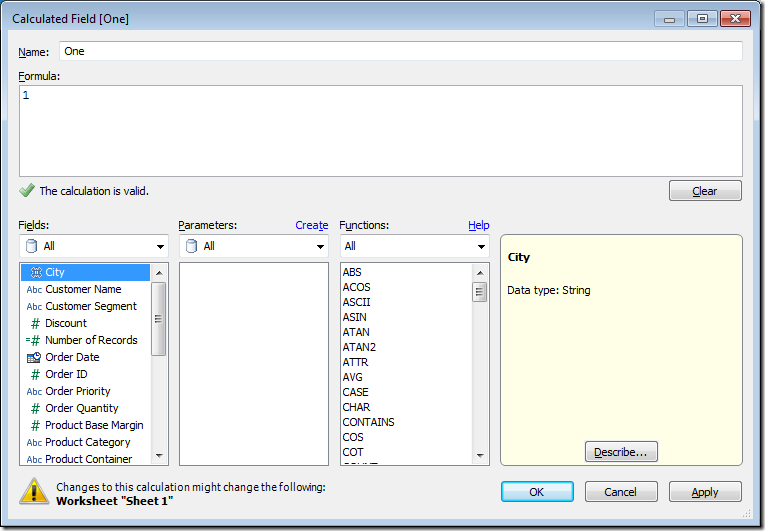The height and width of the screenshot is (531, 765).
Task: Maximize the Calculated Field dialog
Action: click(702, 19)
